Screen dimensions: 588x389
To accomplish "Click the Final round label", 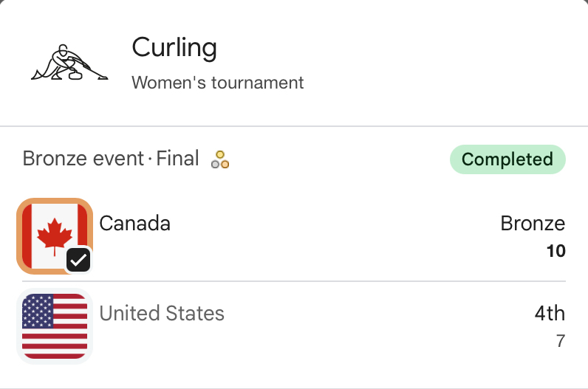I will tap(177, 159).
